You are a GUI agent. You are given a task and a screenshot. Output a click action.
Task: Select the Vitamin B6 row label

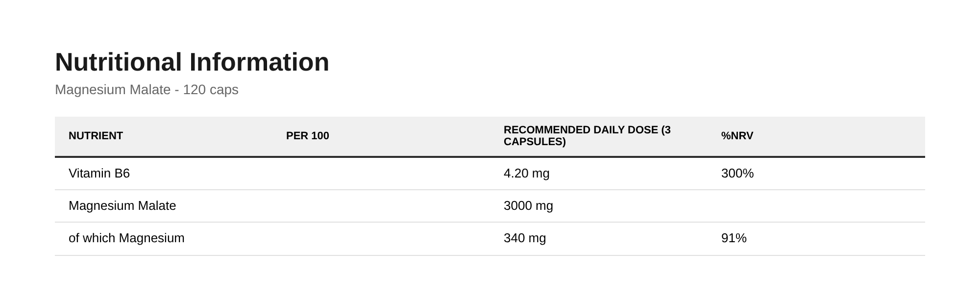[99, 173]
